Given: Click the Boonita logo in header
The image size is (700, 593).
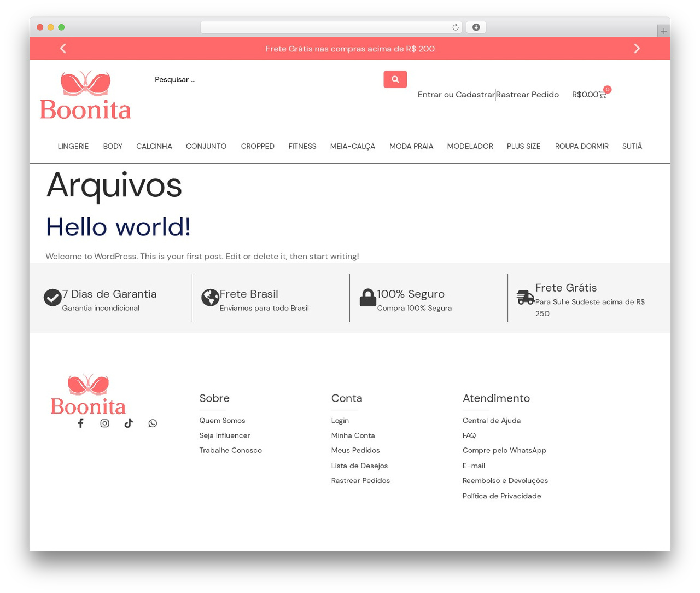Looking at the screenshot, I should 85,95.
